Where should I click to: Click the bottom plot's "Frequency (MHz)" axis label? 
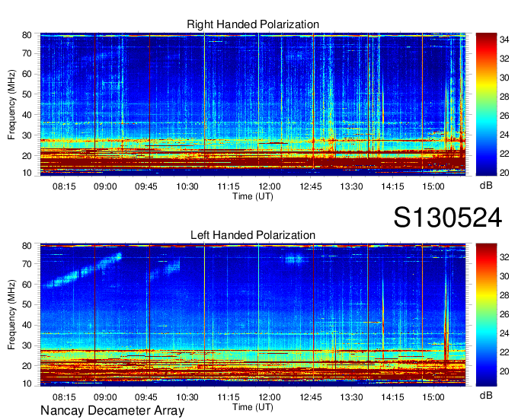pyautogui.click(x=11, y=315)
